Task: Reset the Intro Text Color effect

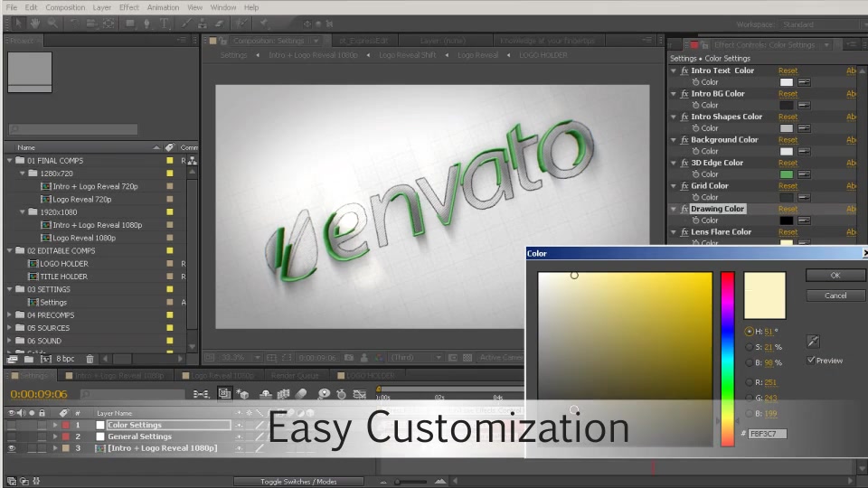Action: [788, 70]
